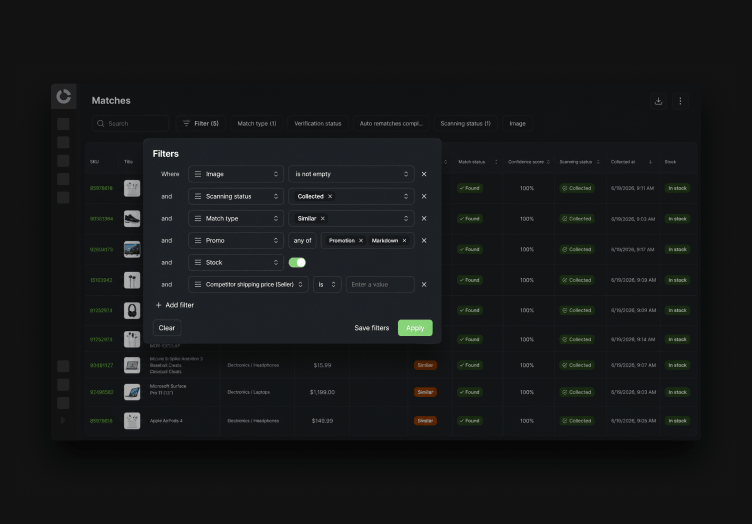Image resolution: width=752 pixels, height=524 pixels.
Task: Delete the Competitor shipping price filter row
Action: [424, 285]
